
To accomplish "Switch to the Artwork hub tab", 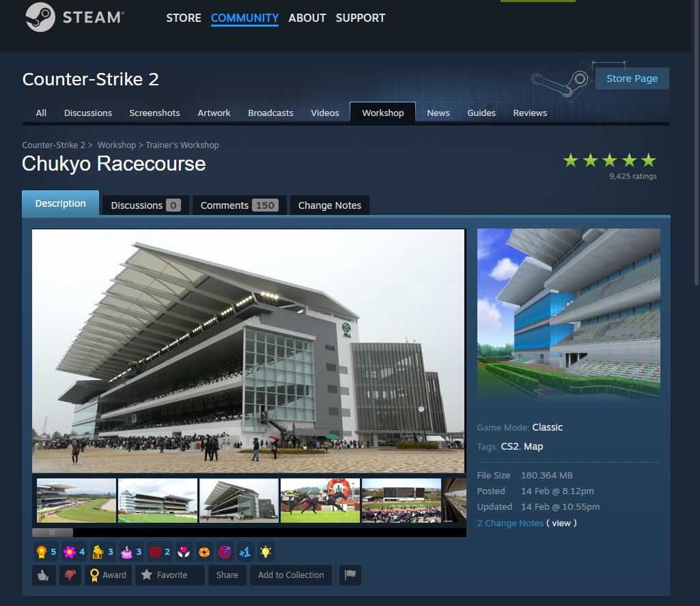I will 214,113.
